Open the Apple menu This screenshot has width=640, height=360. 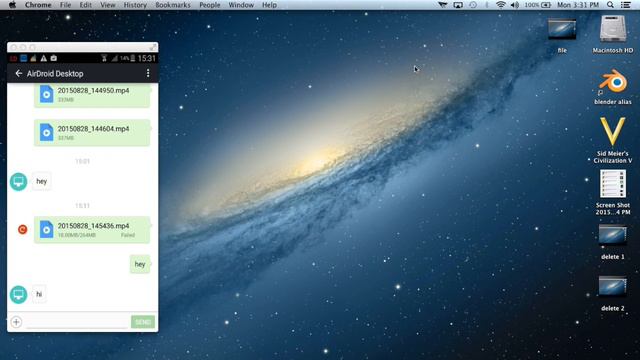click(12, 5)
